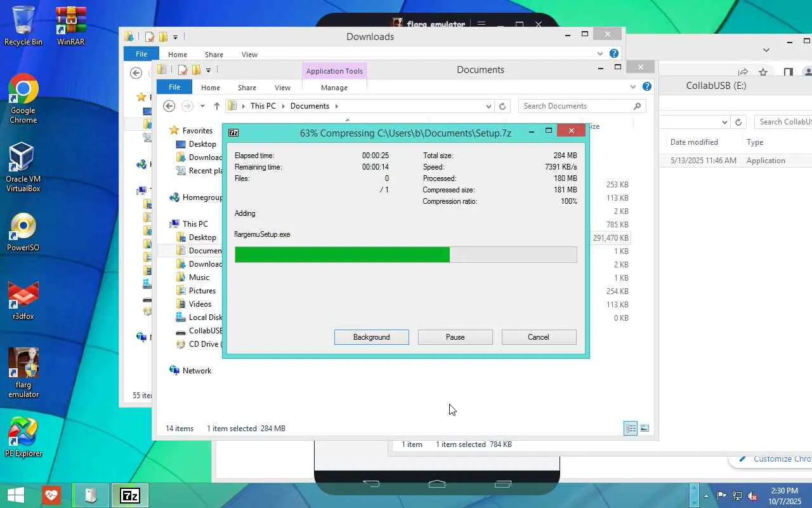The height and width of the screenshot is (508, 812).
Task: Launch r3dfox browser from desktop
Action: coord(23,300)
